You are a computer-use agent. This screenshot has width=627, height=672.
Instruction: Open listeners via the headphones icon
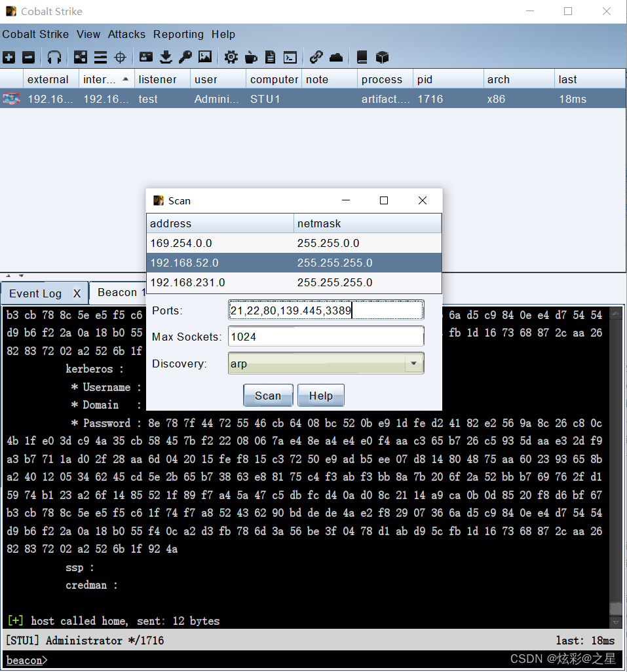(x=54, y=57)
